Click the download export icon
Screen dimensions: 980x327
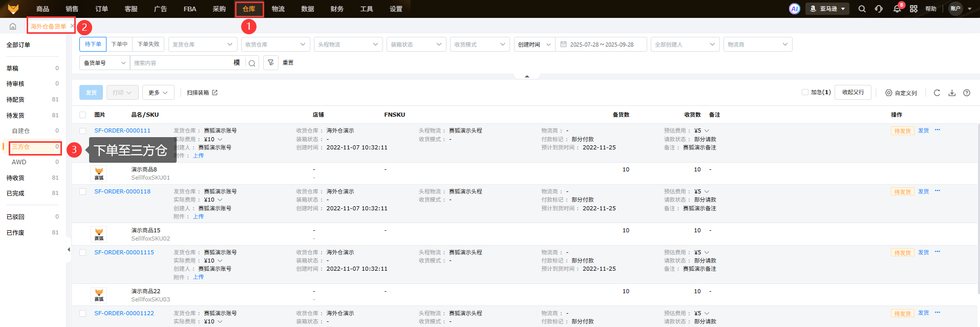(x=952, y=93)
